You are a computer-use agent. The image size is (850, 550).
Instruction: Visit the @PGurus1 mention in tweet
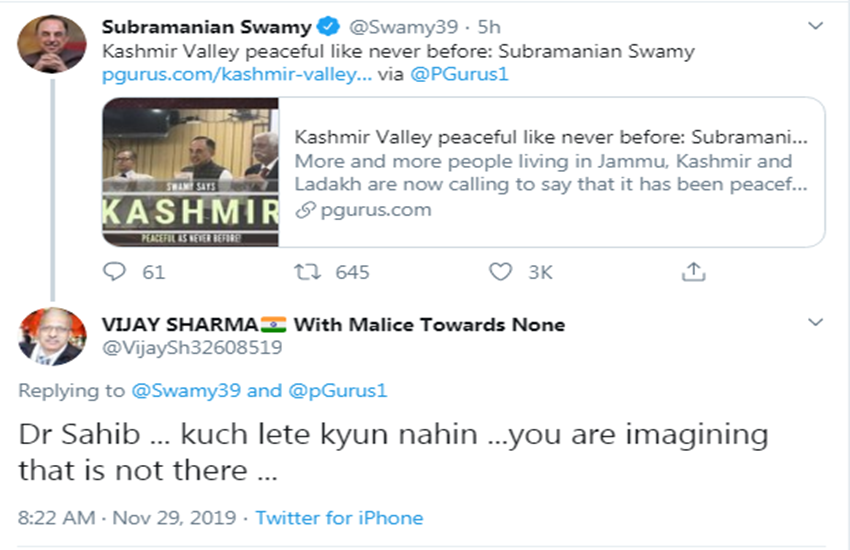[459, 73]
